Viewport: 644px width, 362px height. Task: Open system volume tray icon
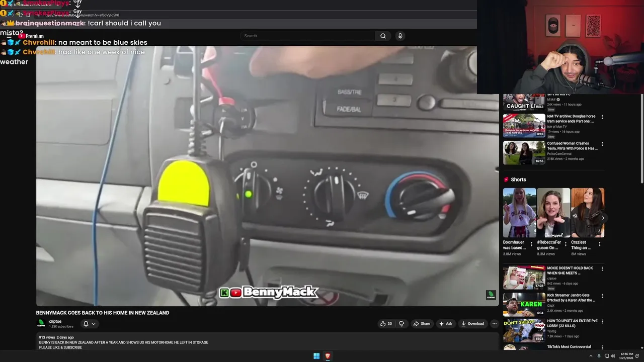pos(613,356)
